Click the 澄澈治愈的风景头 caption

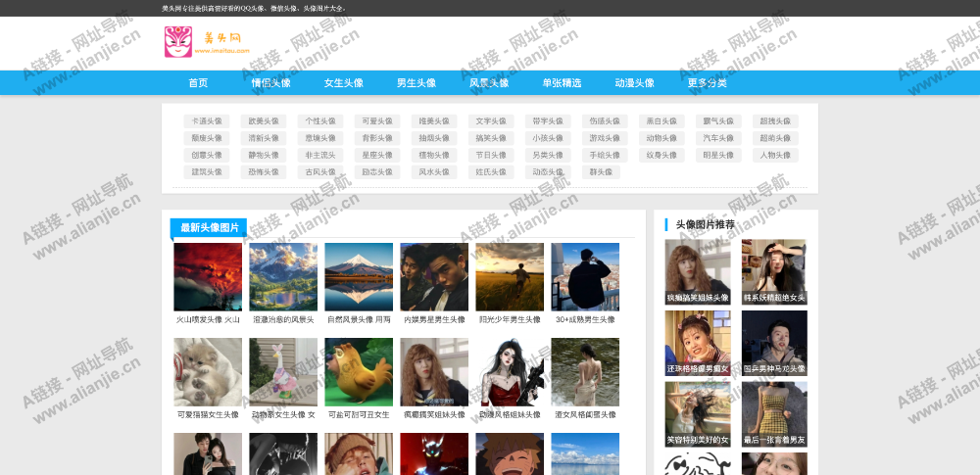click(x=283, y=319)
